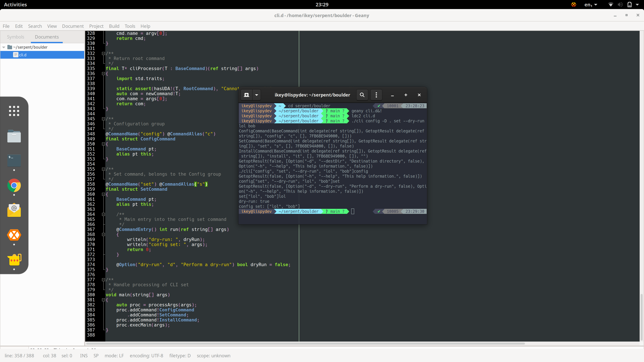Open the Terminal app from dock
644x362 pixels.
(14, 160)
